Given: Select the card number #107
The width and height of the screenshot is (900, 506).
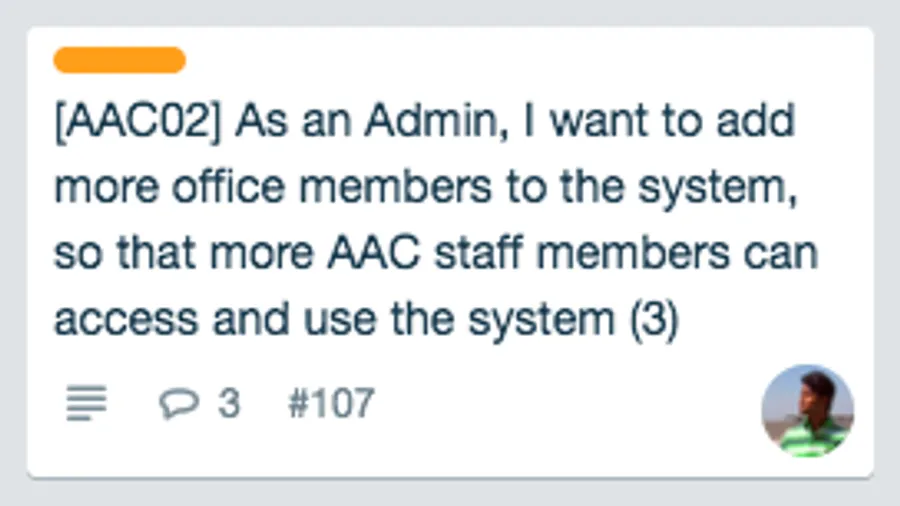Looking at the screenshot, I should coord(330,404).
